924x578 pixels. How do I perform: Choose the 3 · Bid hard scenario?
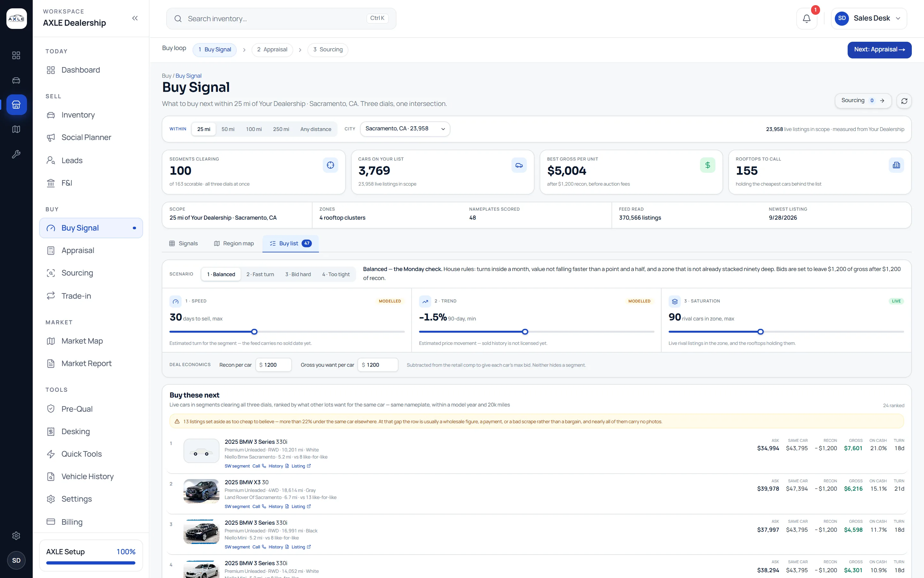(x=298, y=274)
